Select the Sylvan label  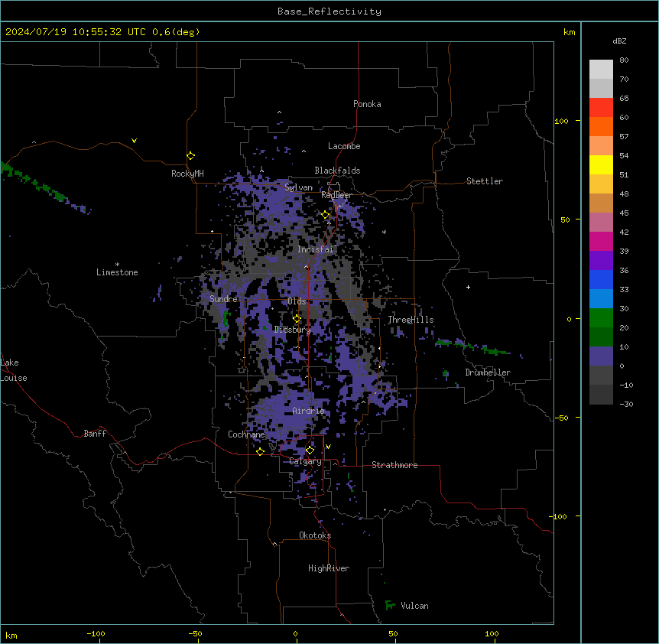298,187
